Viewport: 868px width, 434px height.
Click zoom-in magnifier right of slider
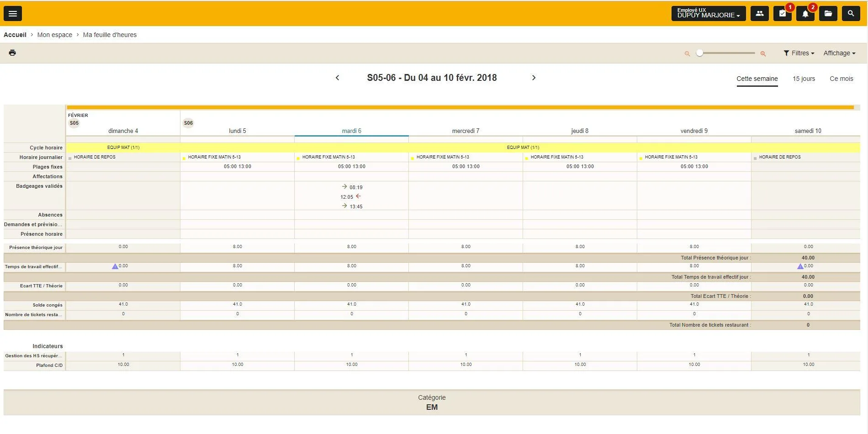763,54
